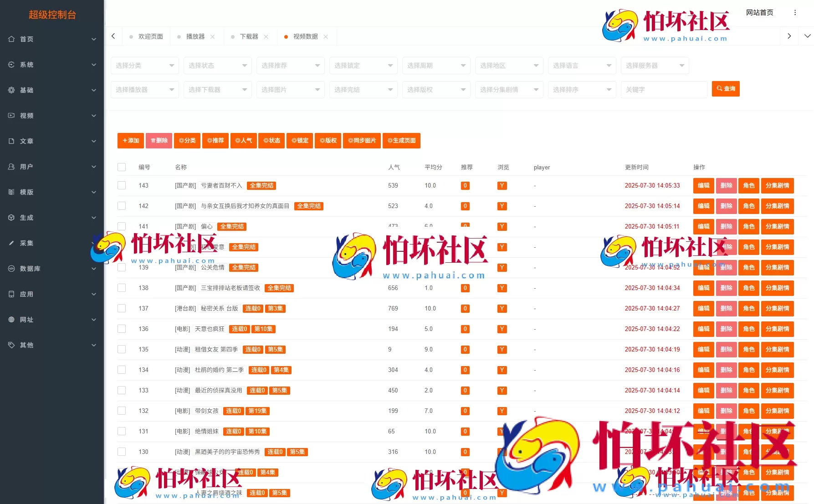This screenshot has width=814, height=504.
Task: Switch to the 播放器 tab
Action: click(196, 36)
